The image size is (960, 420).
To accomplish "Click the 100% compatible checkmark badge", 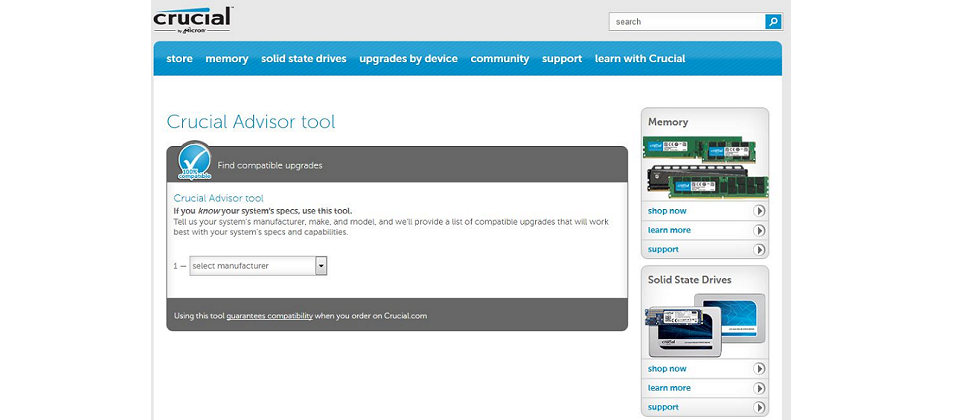I will click(x=194, y=162).
